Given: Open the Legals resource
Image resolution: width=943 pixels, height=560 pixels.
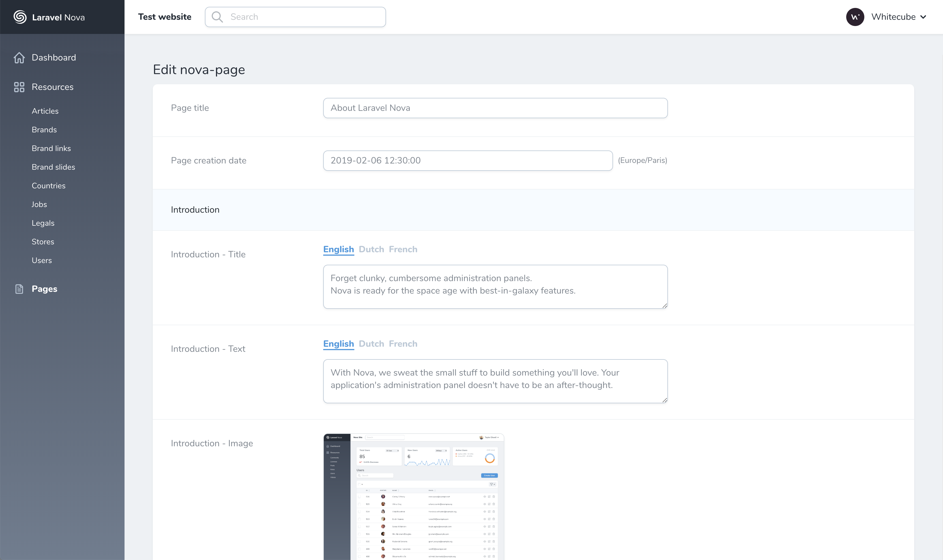Looking at the screenshot, I should 43,223.
